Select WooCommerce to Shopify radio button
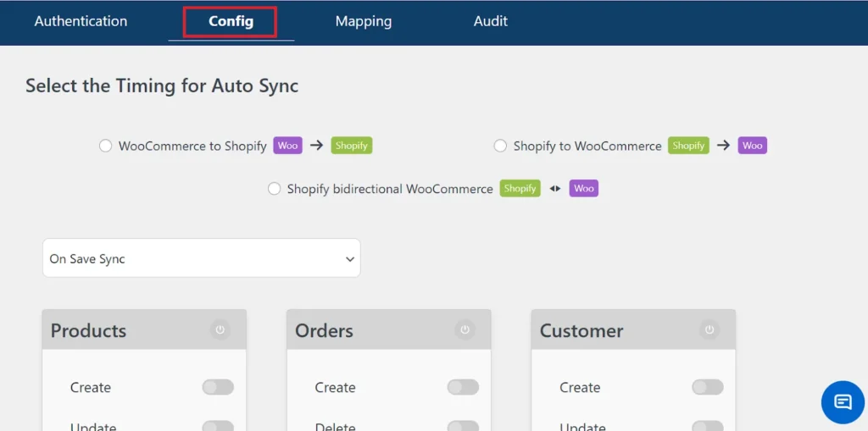The width and height of the screenshot is (868, 431). (106, 146)
